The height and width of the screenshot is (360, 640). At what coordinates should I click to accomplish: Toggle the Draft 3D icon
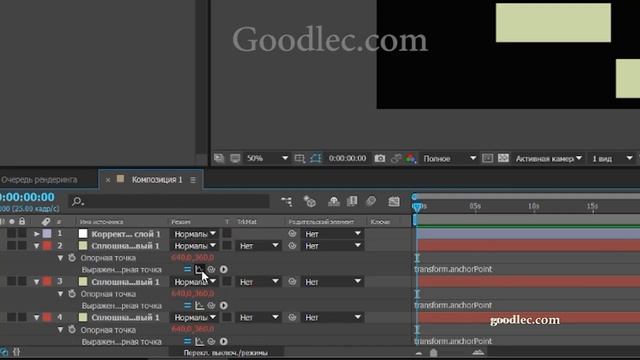(x=310, y=201)
